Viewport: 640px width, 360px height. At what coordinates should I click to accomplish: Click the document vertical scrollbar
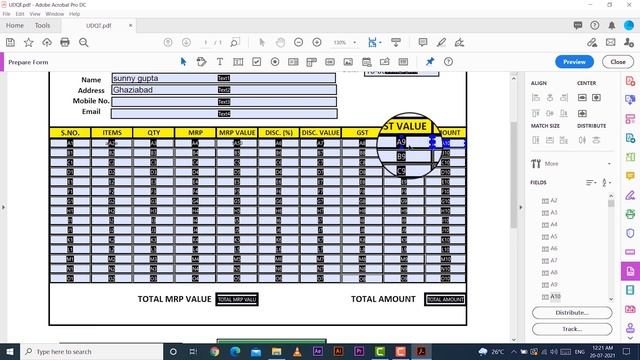[513, 175]
